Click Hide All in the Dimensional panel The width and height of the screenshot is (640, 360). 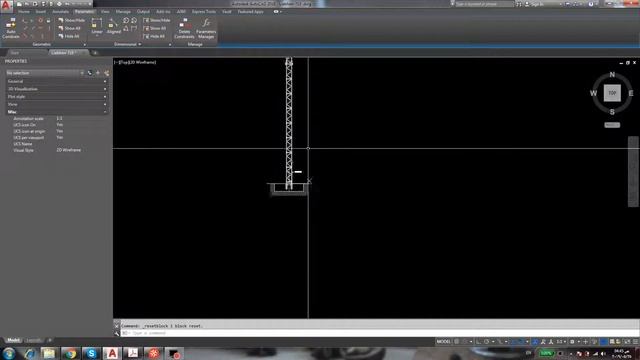pos(154,36)
